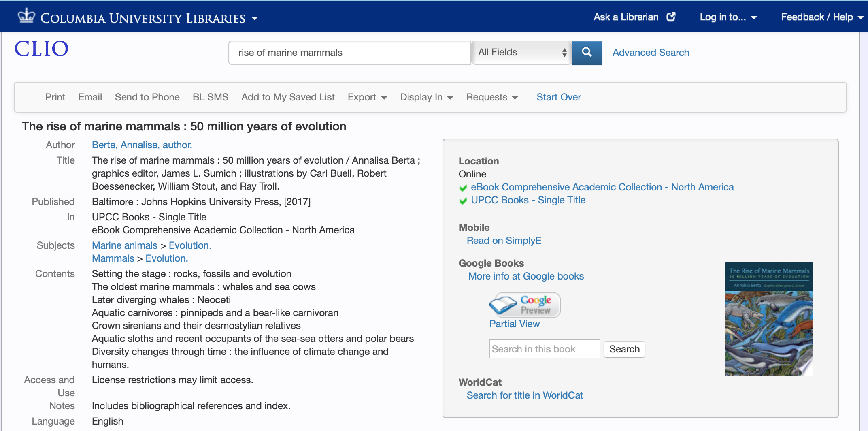Click Evolution link after Mammals

coord(167,258)
